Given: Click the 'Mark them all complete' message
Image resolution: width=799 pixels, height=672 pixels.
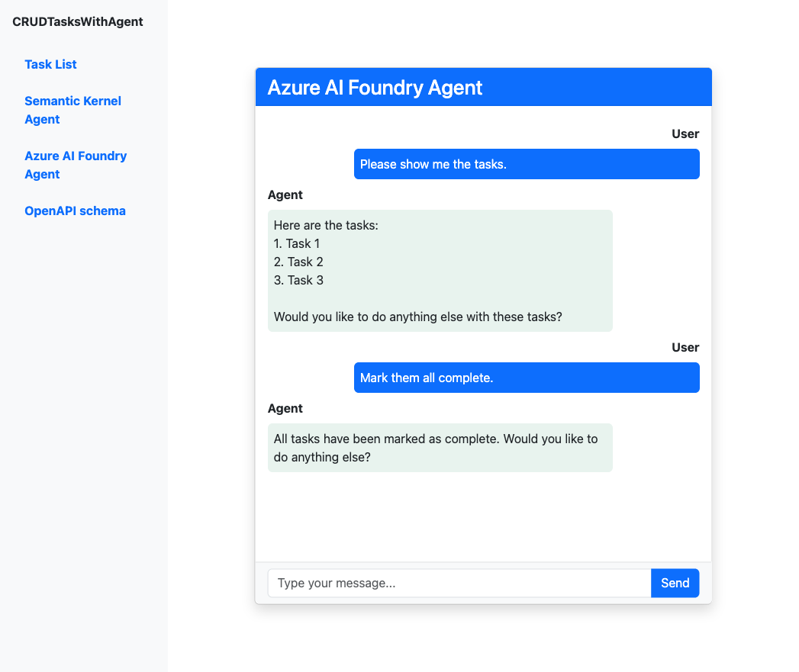Looking at the screenshot, I should pos(526,378).
